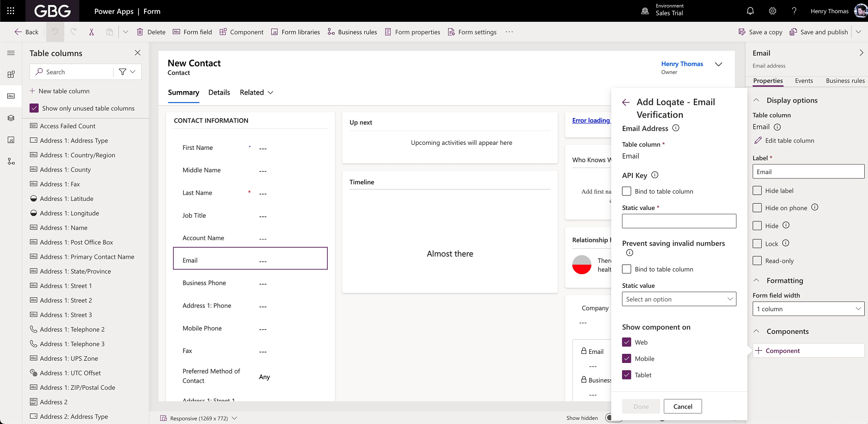Select the Table columns panel in the left rail

(11, 96)
